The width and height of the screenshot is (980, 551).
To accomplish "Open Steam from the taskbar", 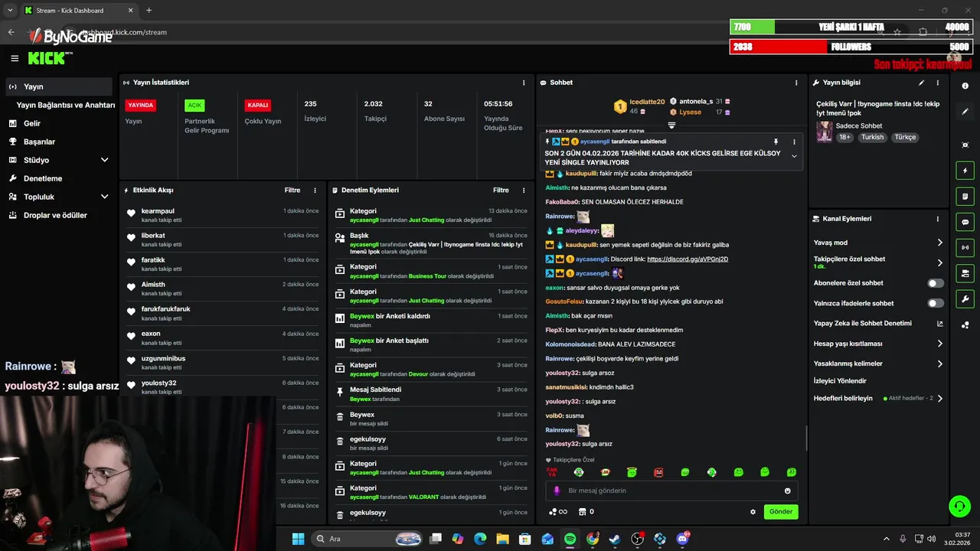I will coord(614,539).
